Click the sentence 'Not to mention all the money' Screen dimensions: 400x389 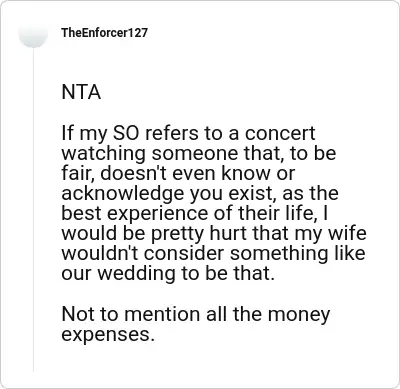pyautogui.click(x=196, y=315)
